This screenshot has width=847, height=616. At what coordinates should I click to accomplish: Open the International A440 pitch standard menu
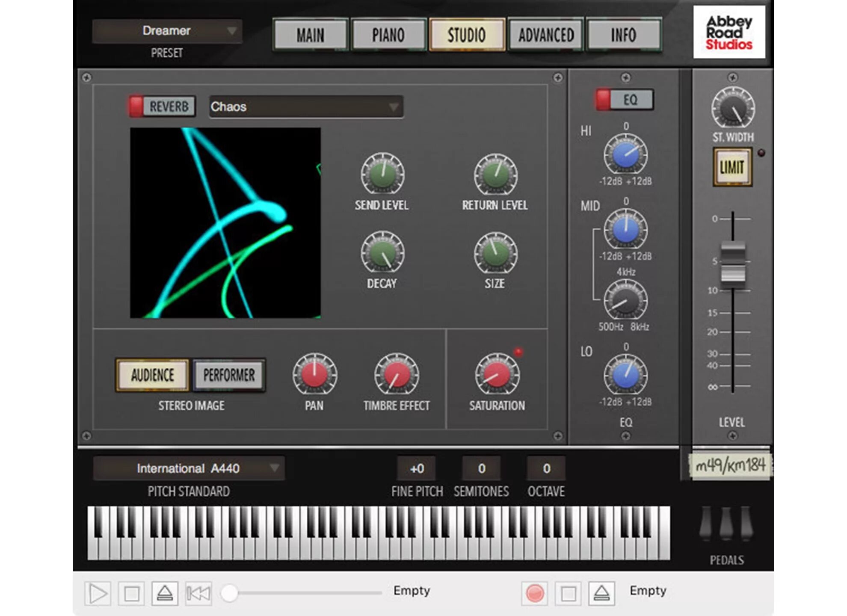click(189, 468)
